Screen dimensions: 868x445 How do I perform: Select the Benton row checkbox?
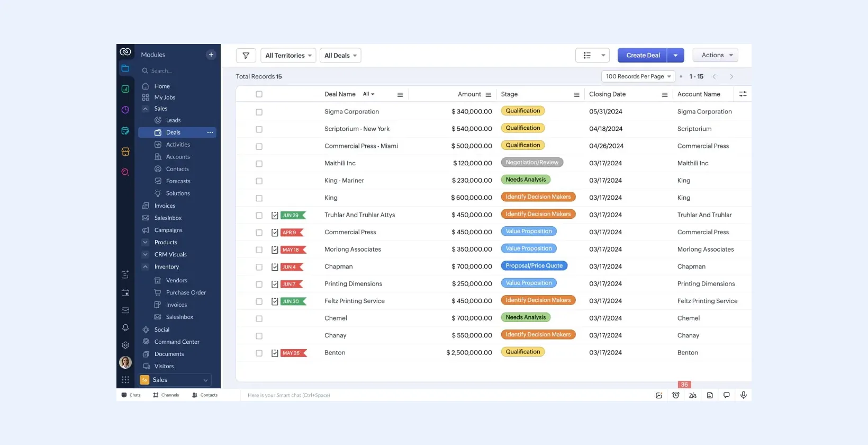tap(259, 353)
